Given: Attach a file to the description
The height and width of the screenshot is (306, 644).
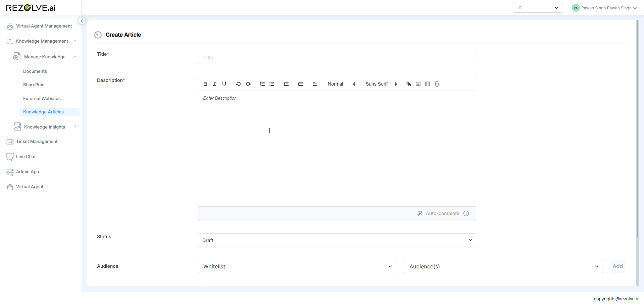Looking at the screenshot, I should pos(437,84).
